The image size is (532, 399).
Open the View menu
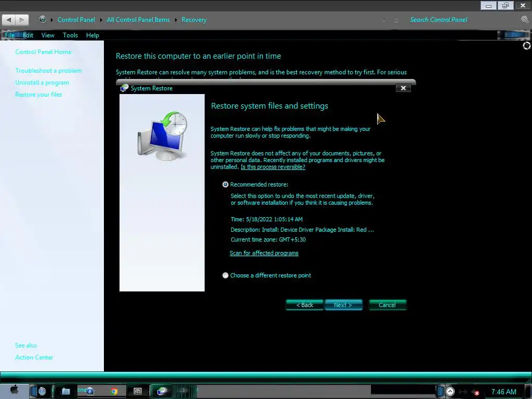pos(48,35)
